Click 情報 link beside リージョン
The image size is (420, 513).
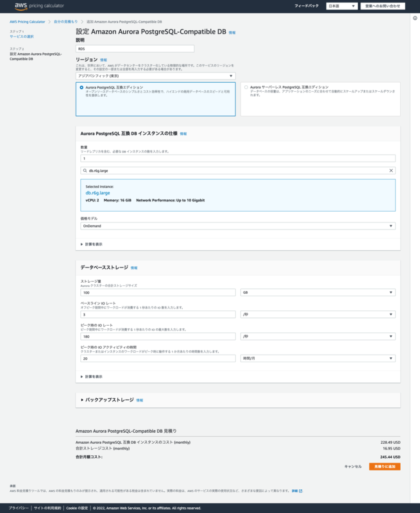pyautogui.click(x=103, y=60)
